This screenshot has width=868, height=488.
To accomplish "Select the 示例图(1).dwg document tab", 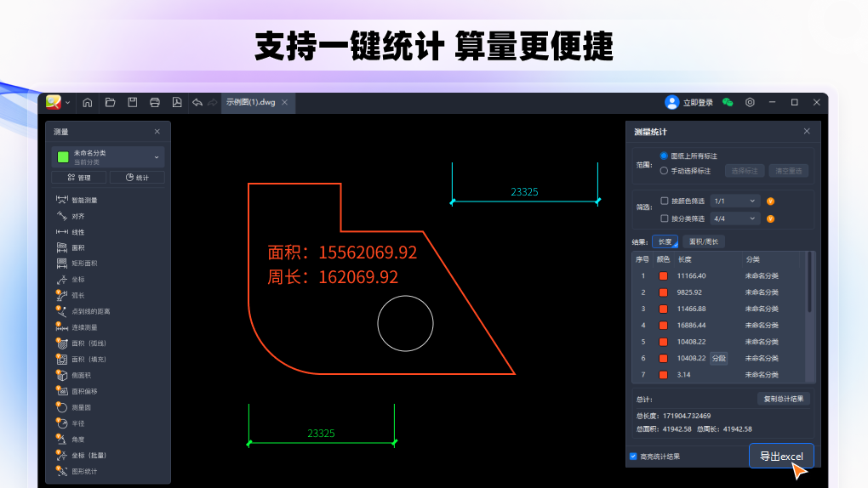I will tap(250, 103).
